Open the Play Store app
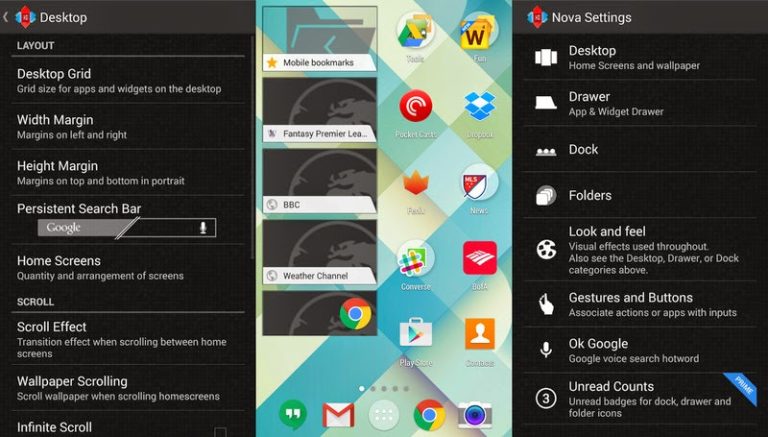The height and width of the screenshot is (437, 768). [415, 335]
